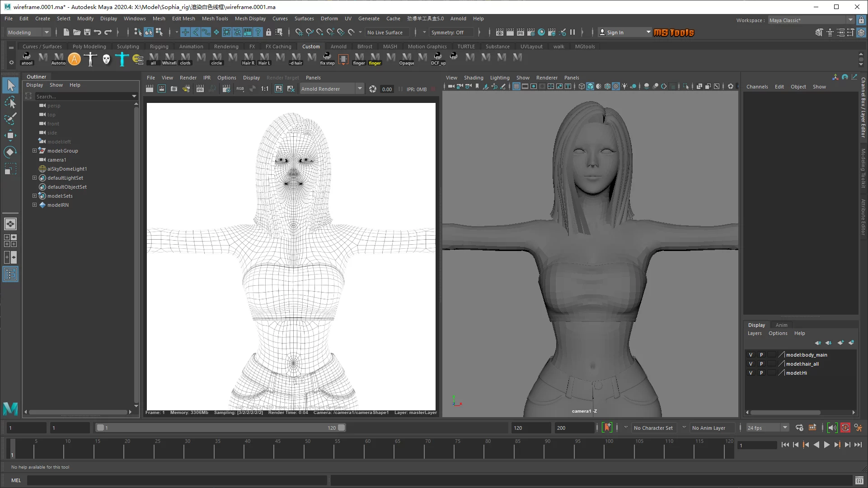
Task: Expand the model:Group node in the Outliner
Action: (x=34, y=151)
